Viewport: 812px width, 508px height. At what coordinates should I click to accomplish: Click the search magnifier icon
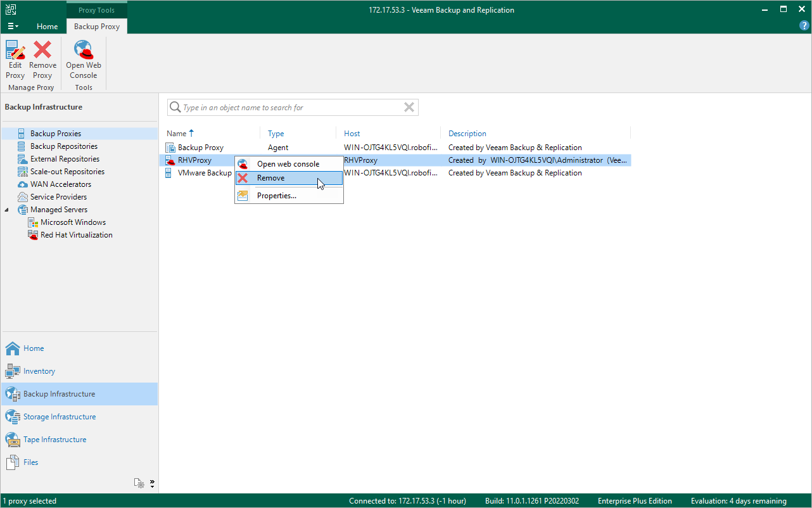(175, 108)
